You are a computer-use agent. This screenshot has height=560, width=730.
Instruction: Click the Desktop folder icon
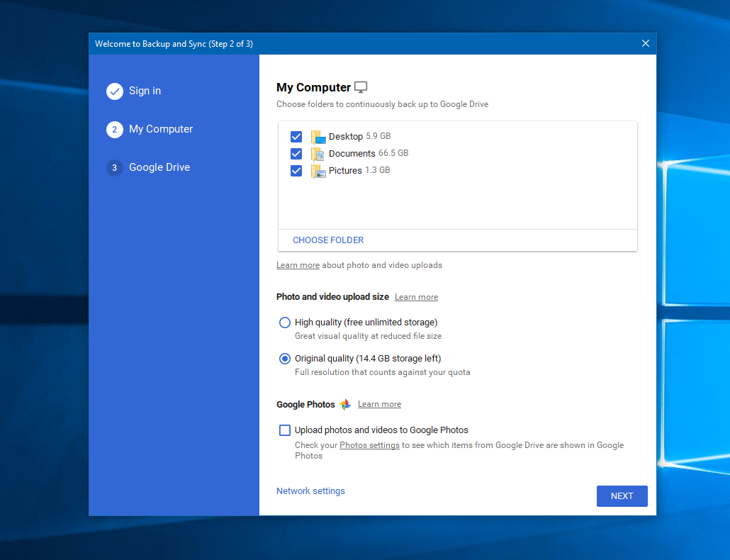[318, 137]
